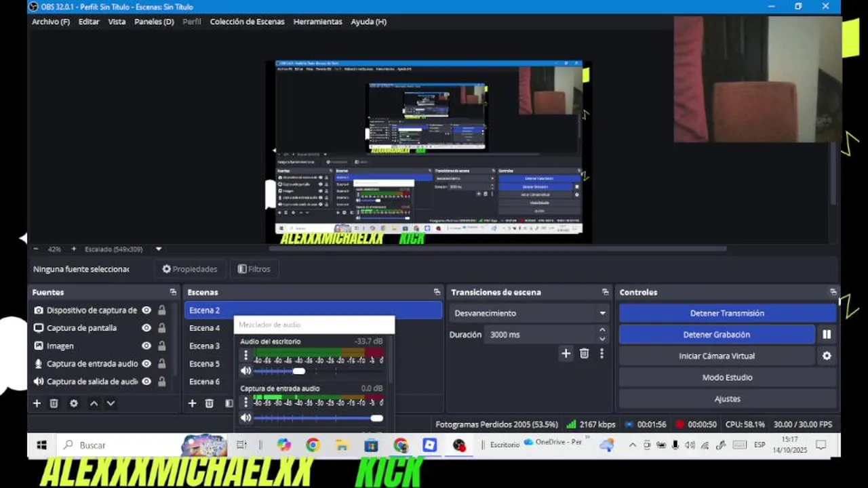868x488 pixels.
Task: Open Vista menu
Action: 117,22
